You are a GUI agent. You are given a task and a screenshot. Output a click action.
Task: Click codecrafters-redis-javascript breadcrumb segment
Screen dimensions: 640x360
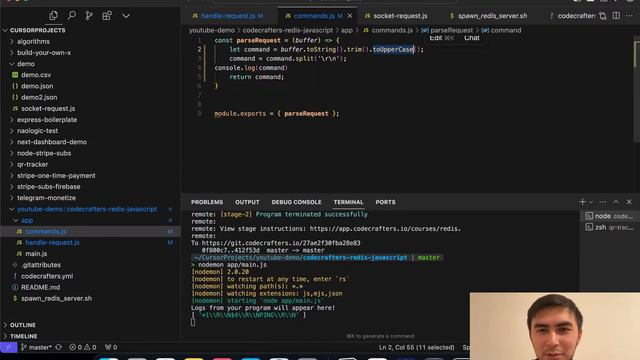[x=288, y=30]
